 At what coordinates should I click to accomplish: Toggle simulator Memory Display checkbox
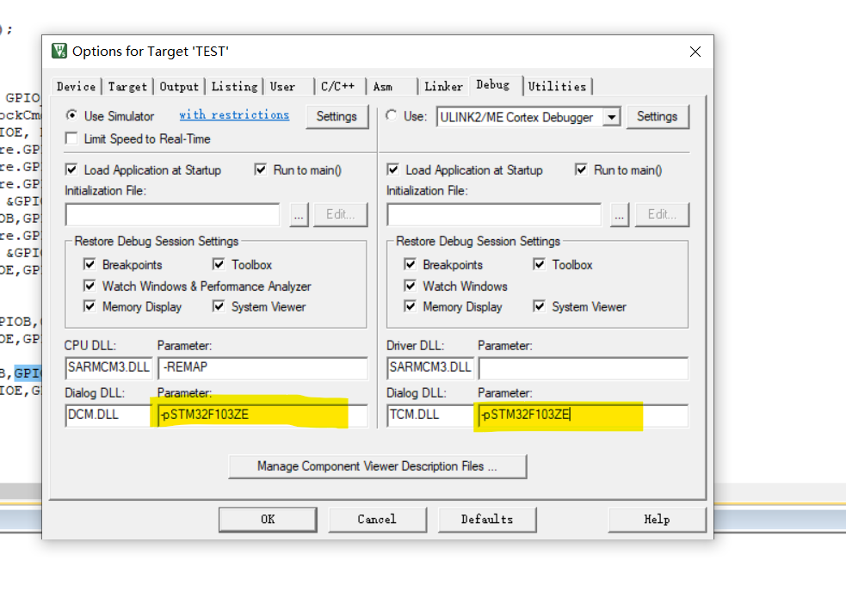click(x=90, y=306)
